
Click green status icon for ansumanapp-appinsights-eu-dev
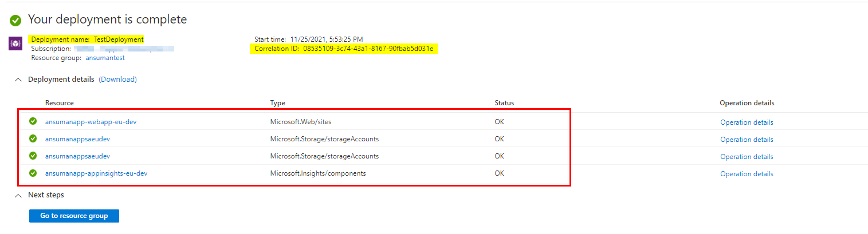(33, 173)
